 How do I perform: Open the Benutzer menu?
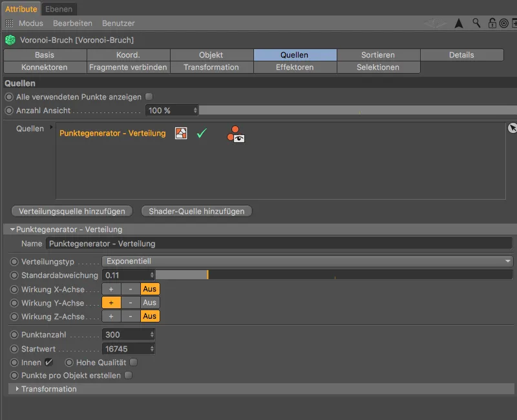click(x=118, y=23)
